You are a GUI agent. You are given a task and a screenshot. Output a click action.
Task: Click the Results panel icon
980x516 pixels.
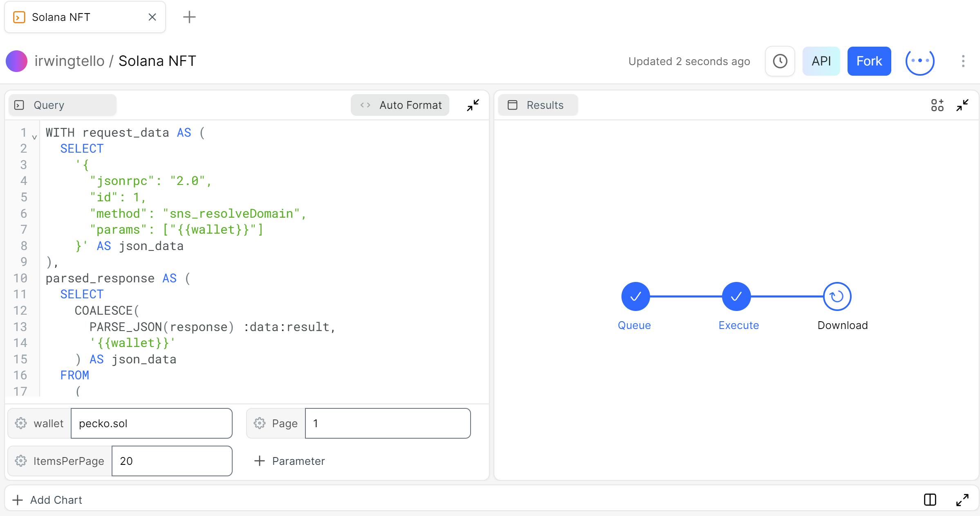click(513, 104)
